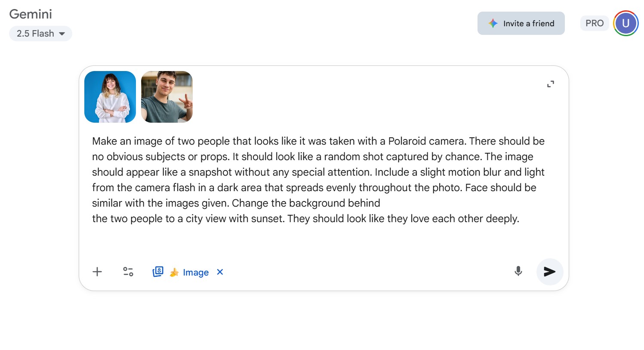The width and height of the screenshot is (644, 350).
Task: Open the tools settings icon
Action: point(127,272)
